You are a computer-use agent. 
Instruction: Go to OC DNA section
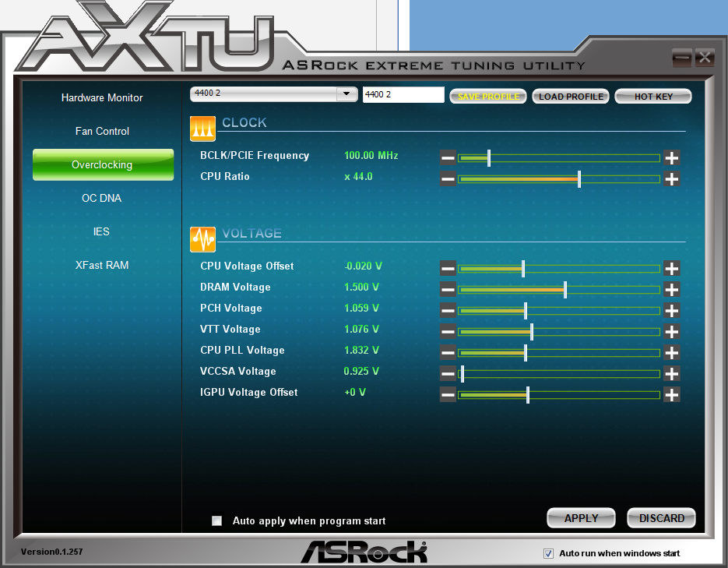(102, 198)
